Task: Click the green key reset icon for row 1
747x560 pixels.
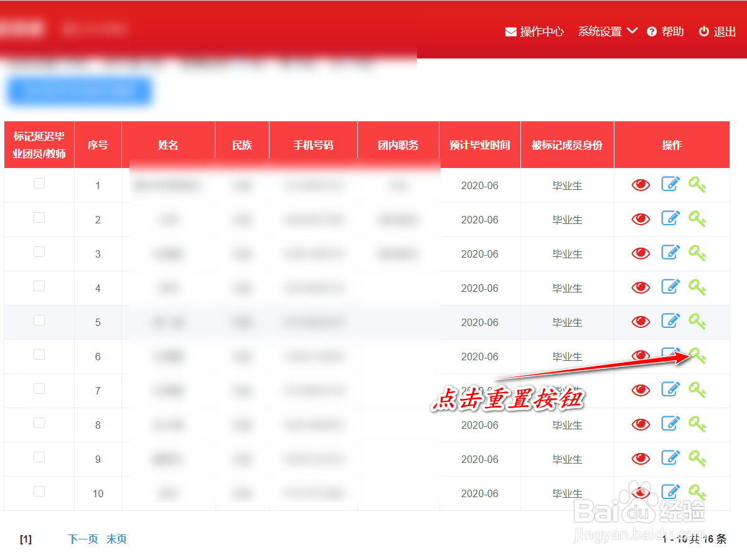Action: click(x=698, y=184)
